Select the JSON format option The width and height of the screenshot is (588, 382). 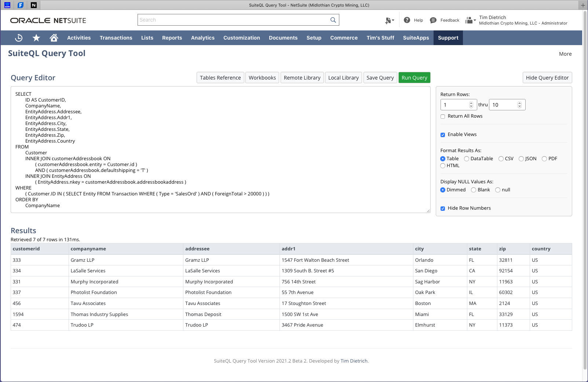pos(521,159)
